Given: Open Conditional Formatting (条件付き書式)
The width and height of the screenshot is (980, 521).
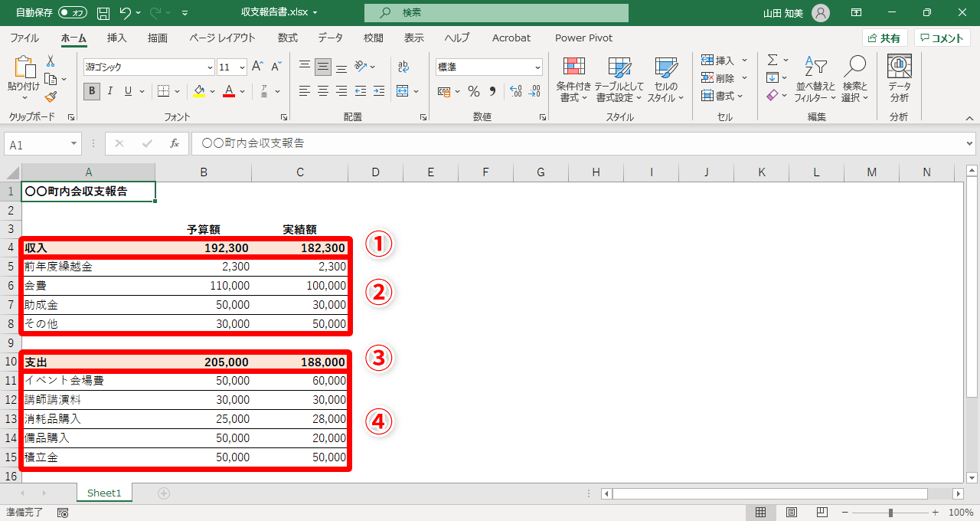Looking at the screenshot, I should click(x=573, y=80).
